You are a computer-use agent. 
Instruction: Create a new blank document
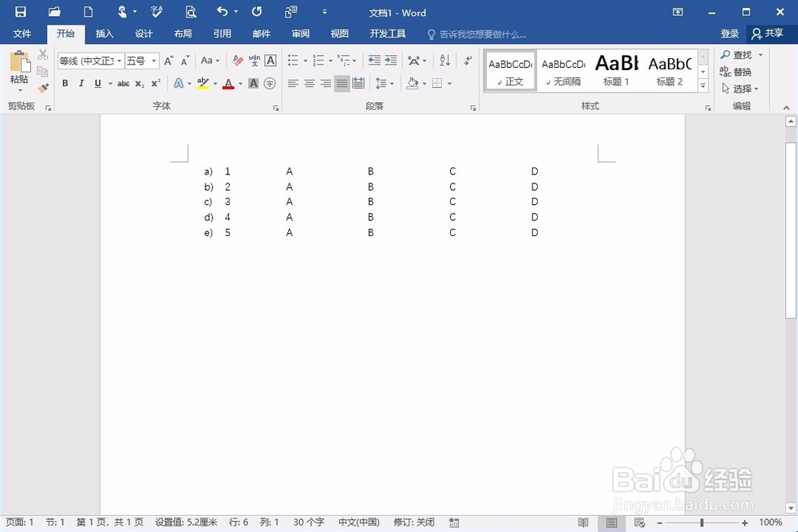[x=89, y=12]
